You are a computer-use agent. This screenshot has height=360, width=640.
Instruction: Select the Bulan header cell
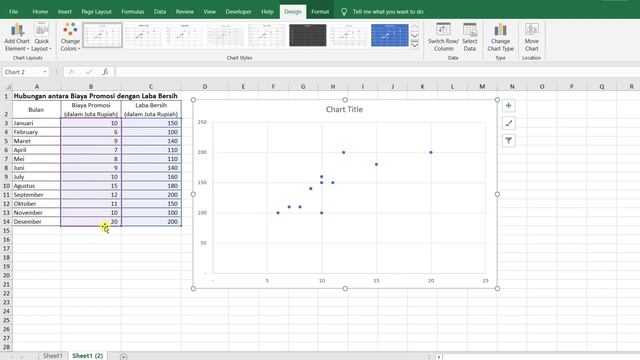pos(36,109)
